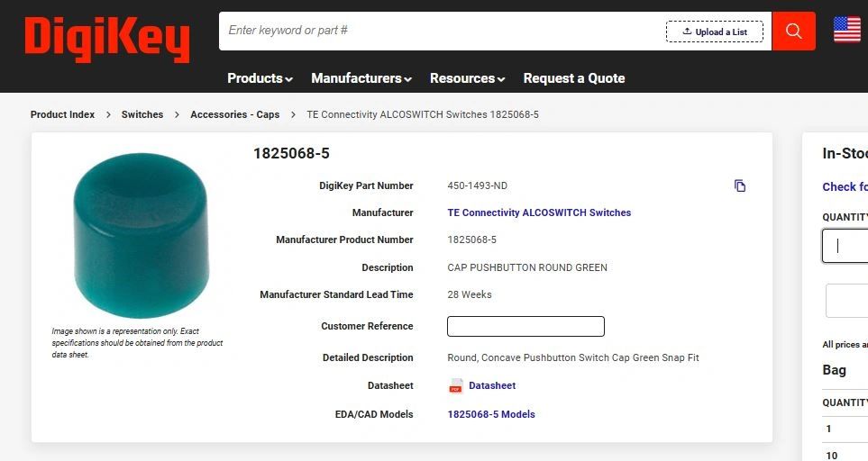Click the DigiKey logo

click(x=107, y=39)
